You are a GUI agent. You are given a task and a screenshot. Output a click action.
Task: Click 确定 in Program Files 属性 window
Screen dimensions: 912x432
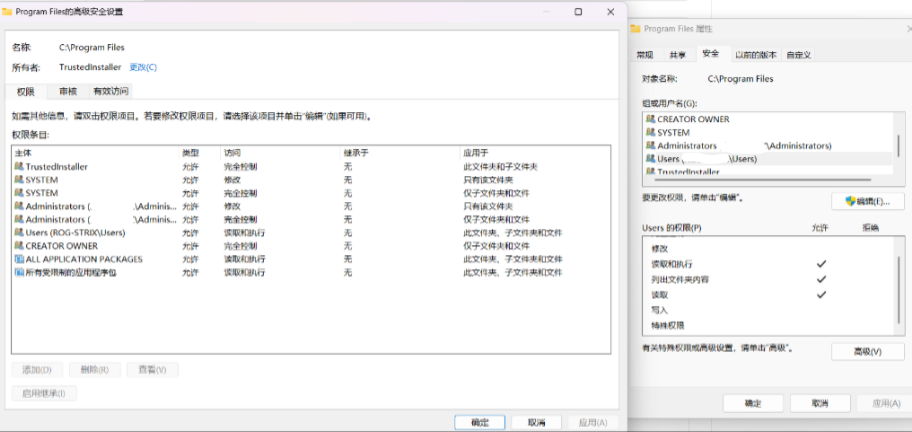[x=753, y=404]
